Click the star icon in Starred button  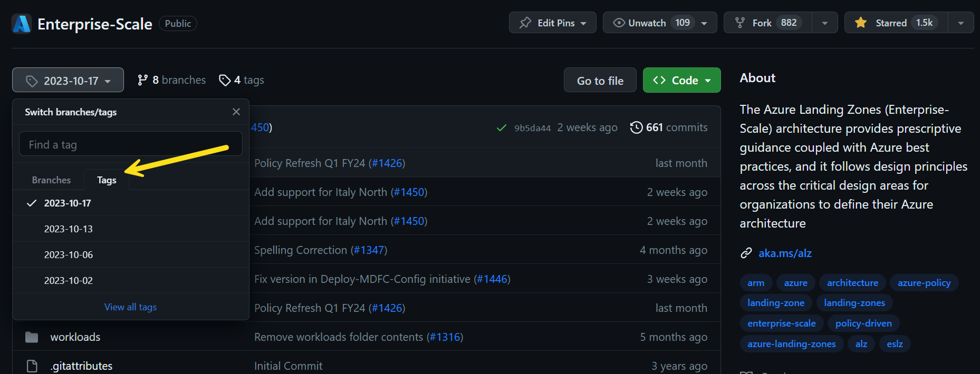coord(861,23)
